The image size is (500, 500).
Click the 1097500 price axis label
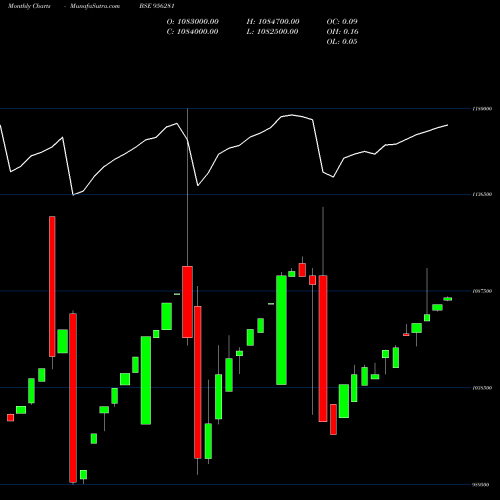482,291
